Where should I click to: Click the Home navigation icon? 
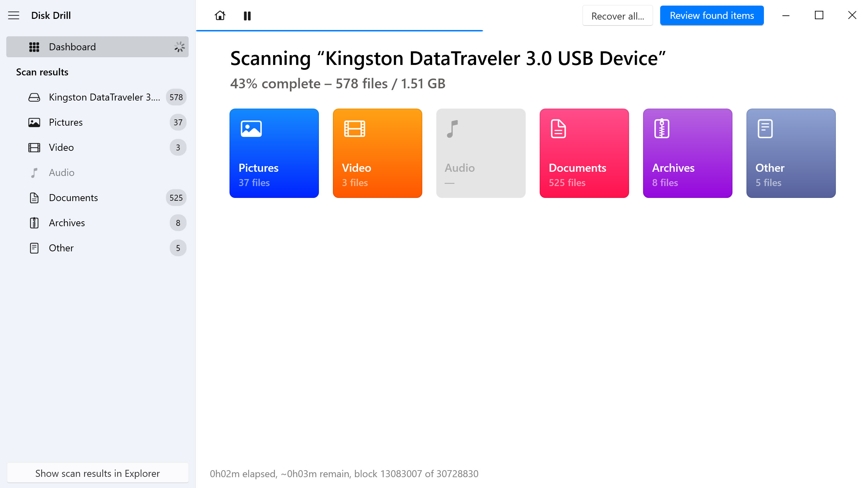(x=220, y=15)
